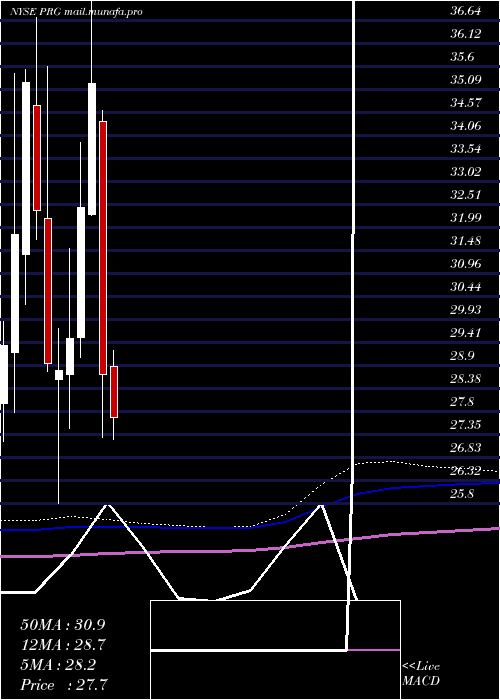
Task: Select the 34.57 price axis label
Action: click(x=466, y=103)
